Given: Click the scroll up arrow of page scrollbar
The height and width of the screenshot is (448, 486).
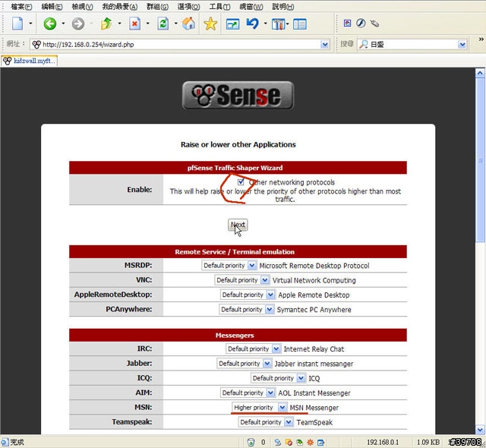Looking at the screenshot, I should click(x=480, y=73).
